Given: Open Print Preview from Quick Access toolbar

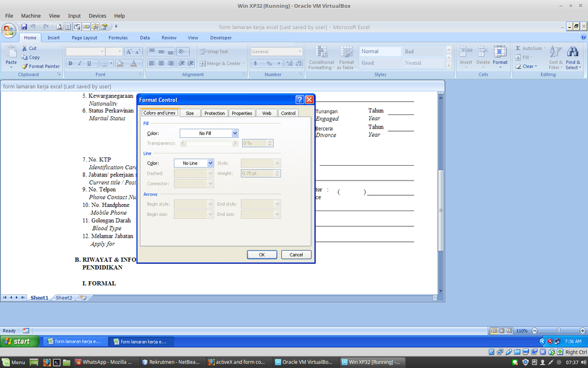Looking at the screenshot, I should click(59, 27).
